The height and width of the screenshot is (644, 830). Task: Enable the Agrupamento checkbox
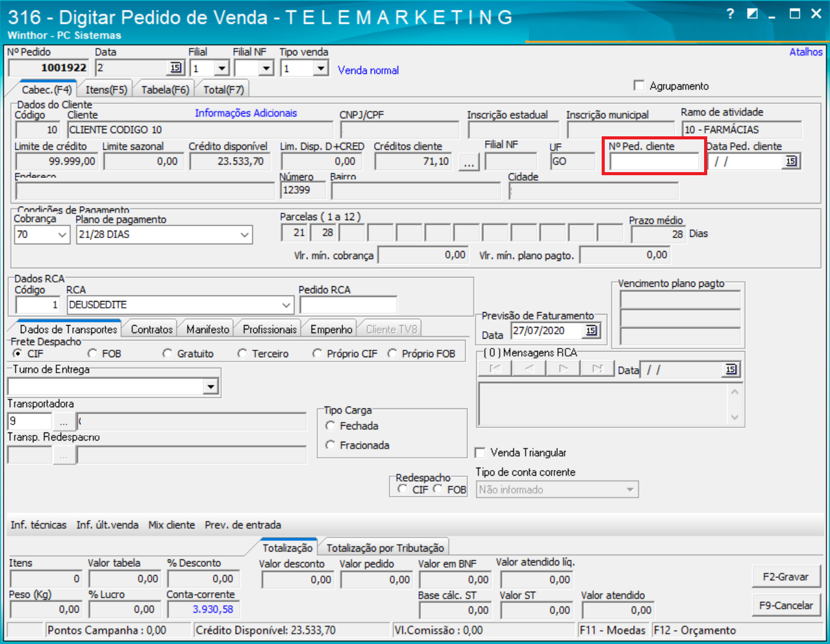(639, 86)
